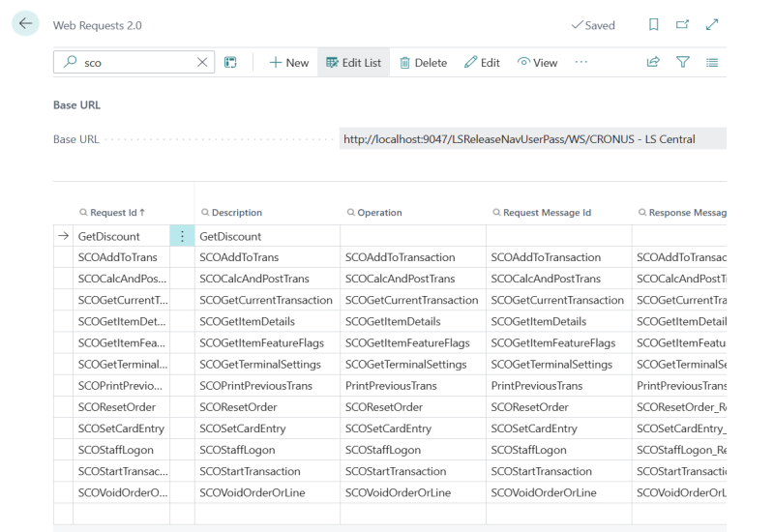The width and height of the screenshot is (774, 532).
Task: Click the Base URL text field
Action: (531, 139)
